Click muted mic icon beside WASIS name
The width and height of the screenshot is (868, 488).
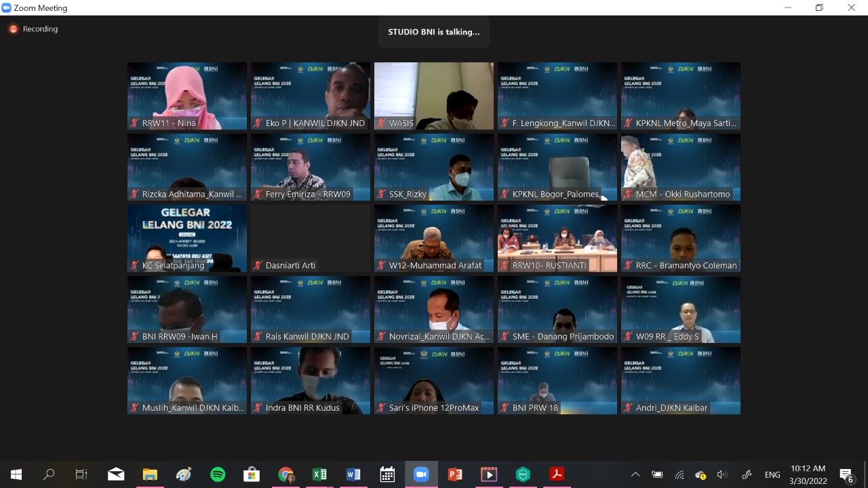coord(382,123)
